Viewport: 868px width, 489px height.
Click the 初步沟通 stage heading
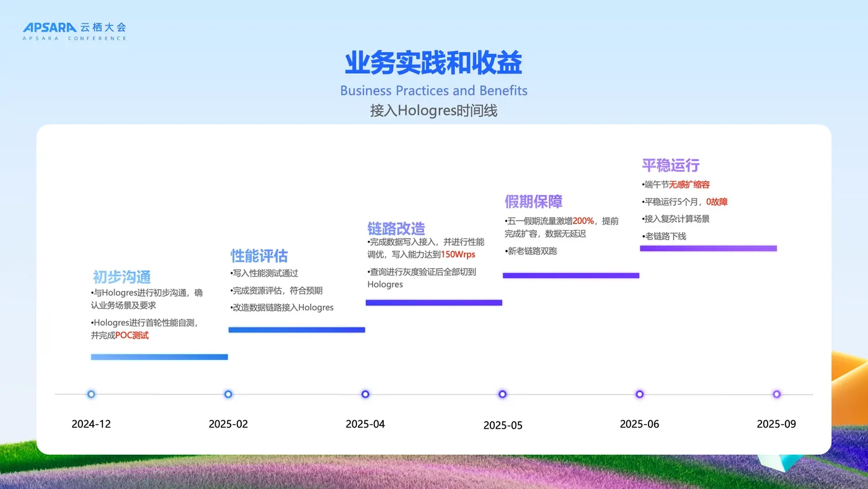pyautogui.click(x=122, y=277)
